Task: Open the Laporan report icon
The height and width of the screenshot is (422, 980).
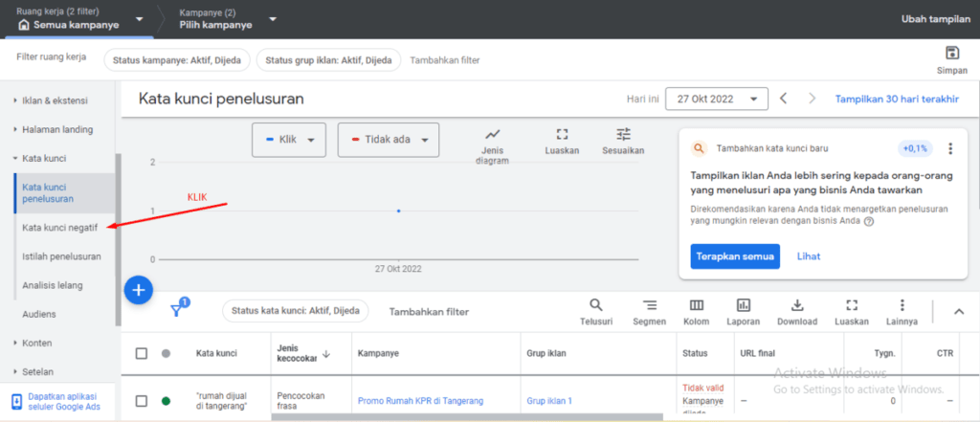Action: [x=744, y=305]
